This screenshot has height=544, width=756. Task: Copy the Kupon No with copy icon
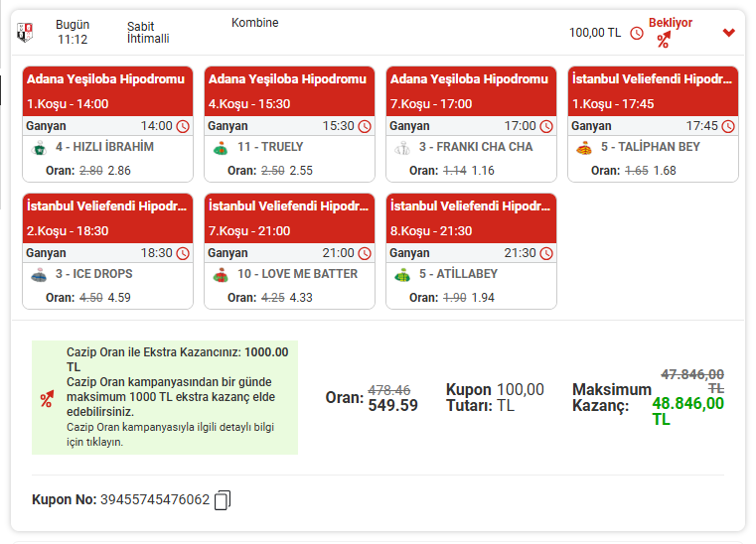click(223, 499)
